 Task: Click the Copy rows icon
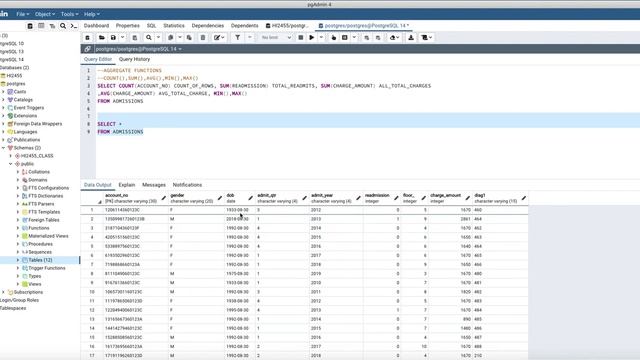coord(171,38)
